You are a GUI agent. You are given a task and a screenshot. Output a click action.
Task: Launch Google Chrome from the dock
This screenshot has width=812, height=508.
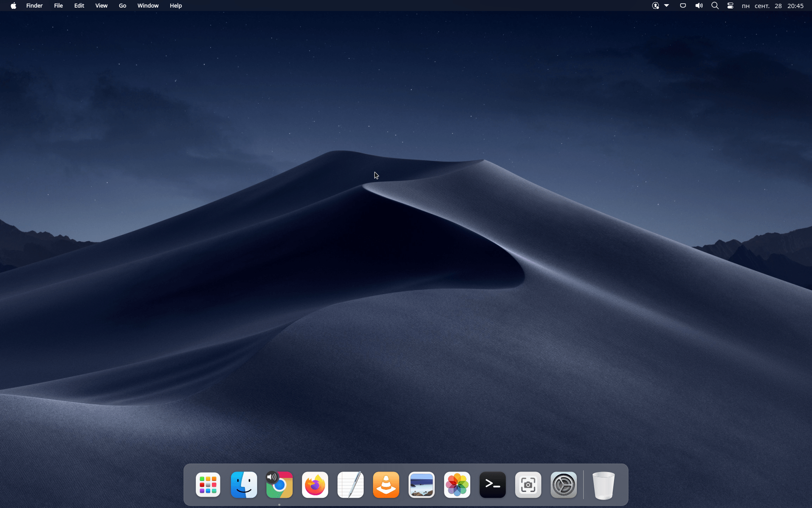pyautogui.click(x=280, y=485)
